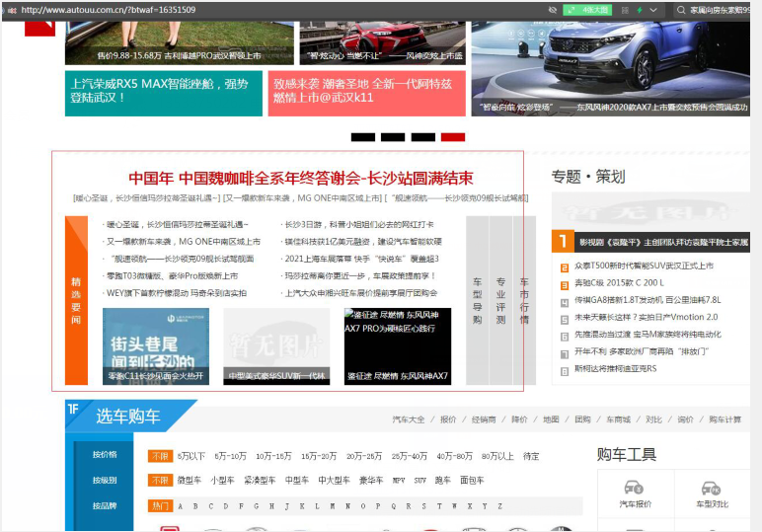Screen dimensions: 762x532
Task: Select the red active carousel indicator
Action: [453, 137]
